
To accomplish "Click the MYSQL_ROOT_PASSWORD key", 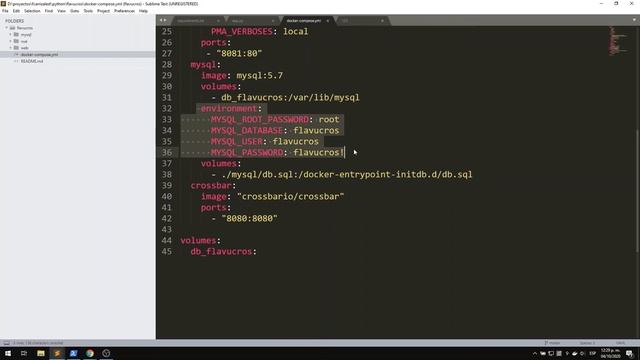I will coord(260,120).
